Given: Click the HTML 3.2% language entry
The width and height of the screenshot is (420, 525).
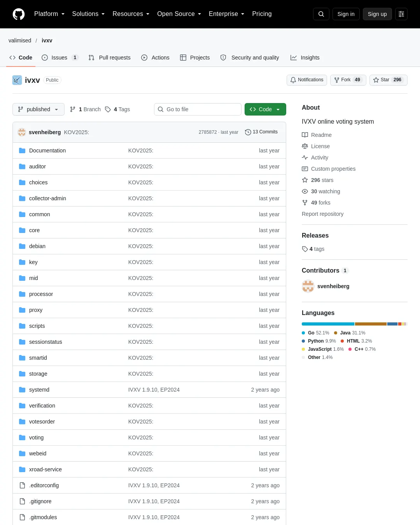Looking at the screenshot, I should pyautogui.click(x=356, y=341).
